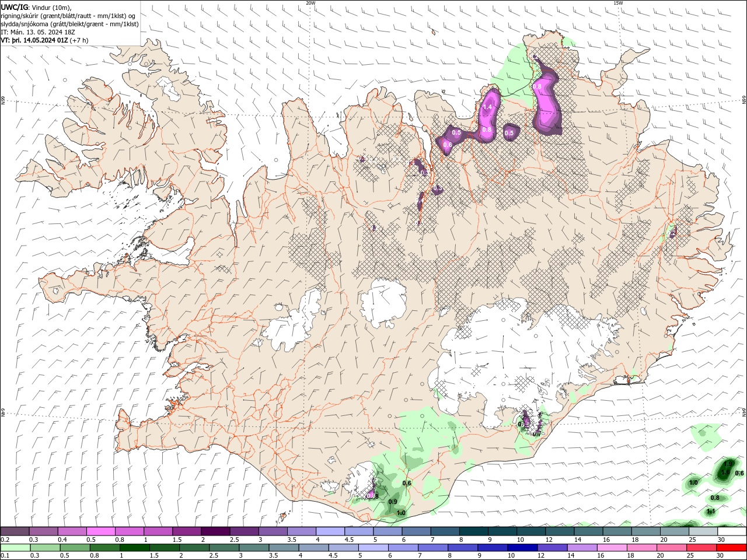Click the darkest purple 2 swatch in upper legend
The image size is (747, 560).
point(215,531)
